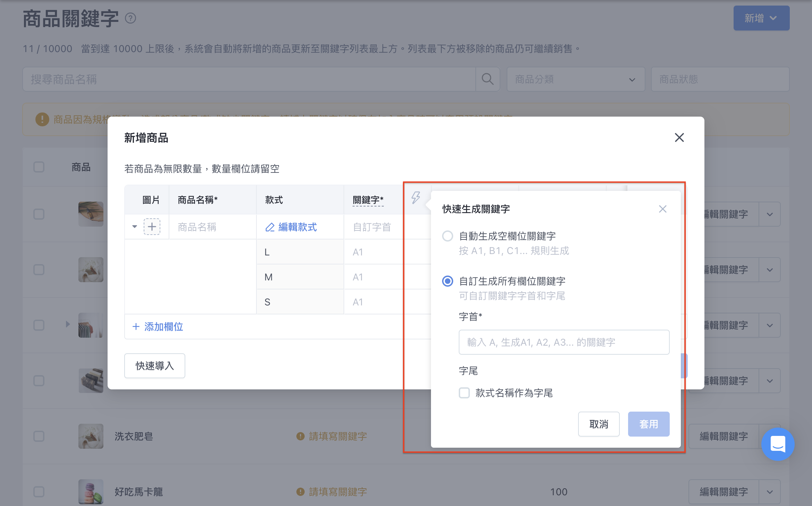Open the 洗衣肥皂 product thumbnail
Viewport: 812px width, 506px height.
coord(91,436)
